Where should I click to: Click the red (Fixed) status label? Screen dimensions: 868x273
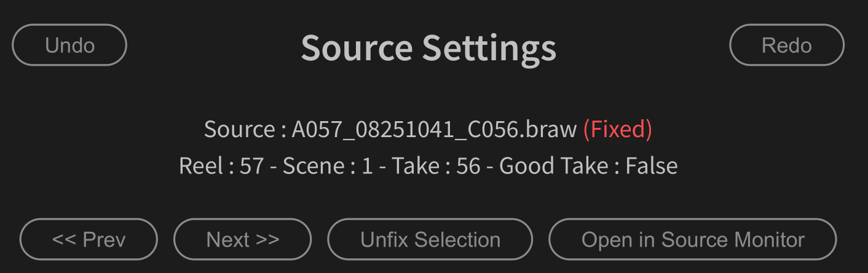pyautogui.click(x=617, y=129)
